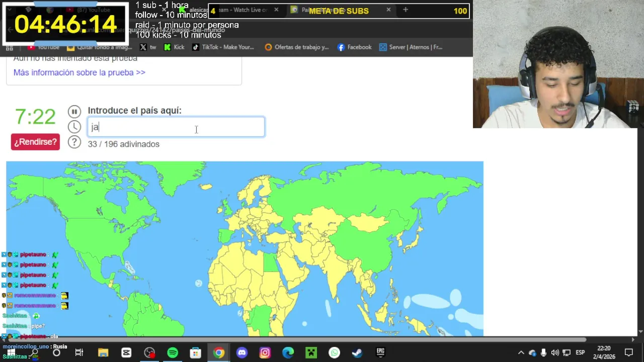Image resolution: width=644 pixels, height=362 pixels.
Task: Open the network tray icon
Action: click(x=567, y=353)
